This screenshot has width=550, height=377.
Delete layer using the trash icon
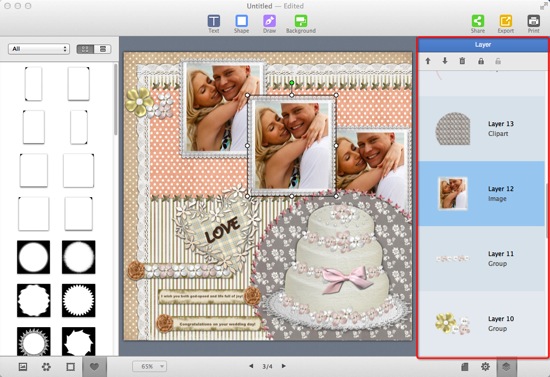pos(462,61)
